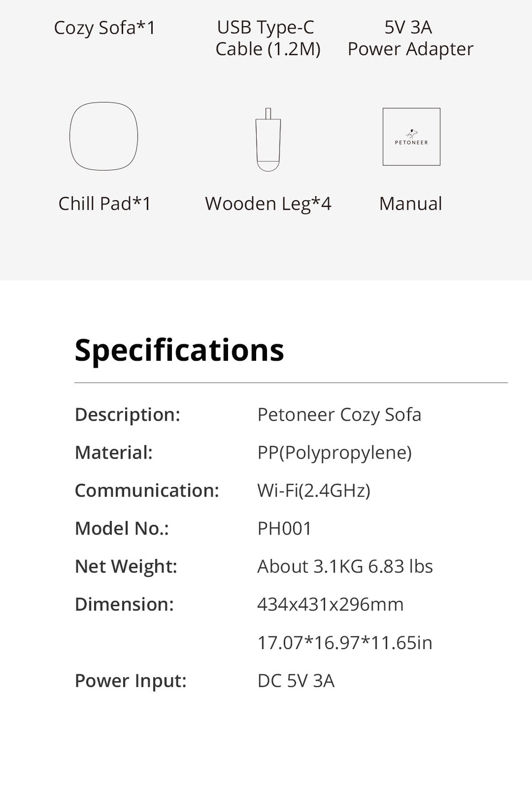Select the Cozy Sofa*1 label
532x794 pixels.
pos(104,28)
